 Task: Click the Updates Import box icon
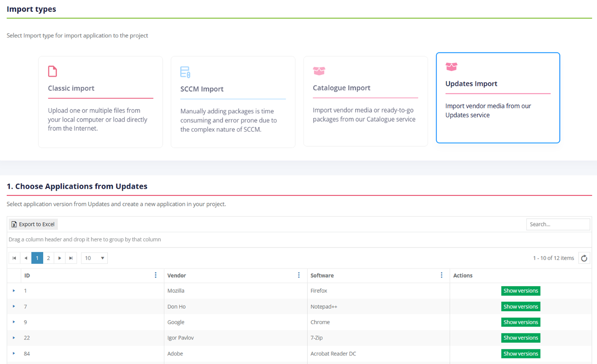(x=451, y=67)
